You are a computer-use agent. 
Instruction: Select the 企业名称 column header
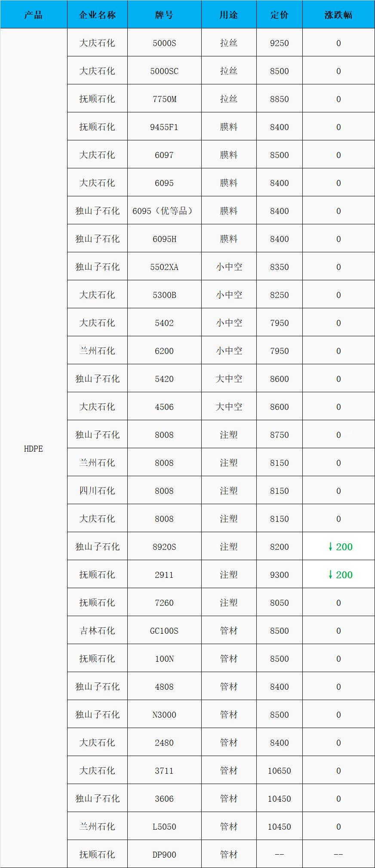[97, 15]
